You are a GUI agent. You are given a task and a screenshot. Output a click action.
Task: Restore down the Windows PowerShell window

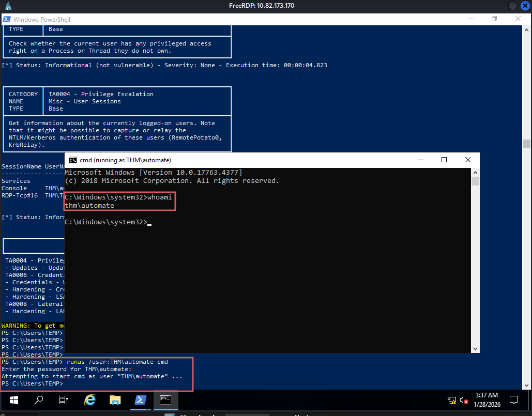coord(494,19)
